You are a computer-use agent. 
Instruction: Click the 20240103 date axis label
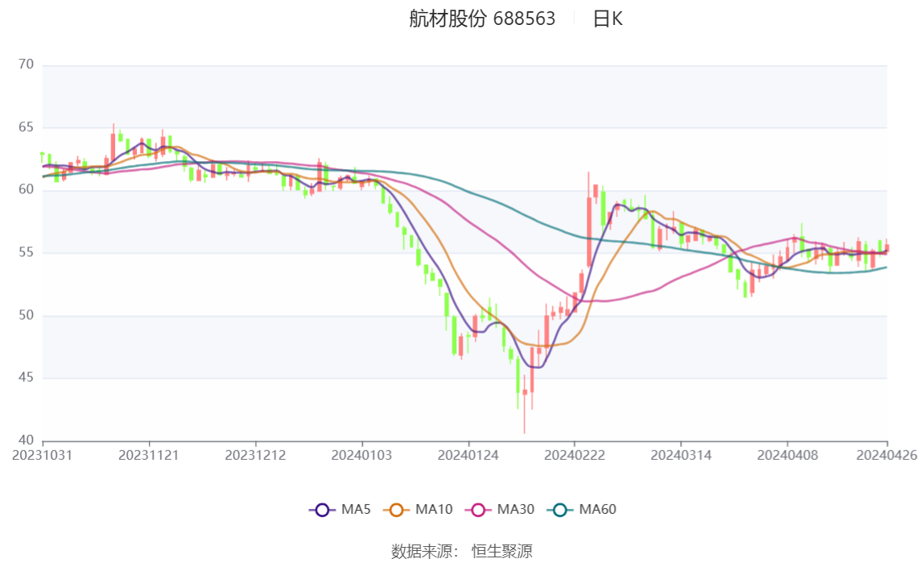(x=361, y=456)
